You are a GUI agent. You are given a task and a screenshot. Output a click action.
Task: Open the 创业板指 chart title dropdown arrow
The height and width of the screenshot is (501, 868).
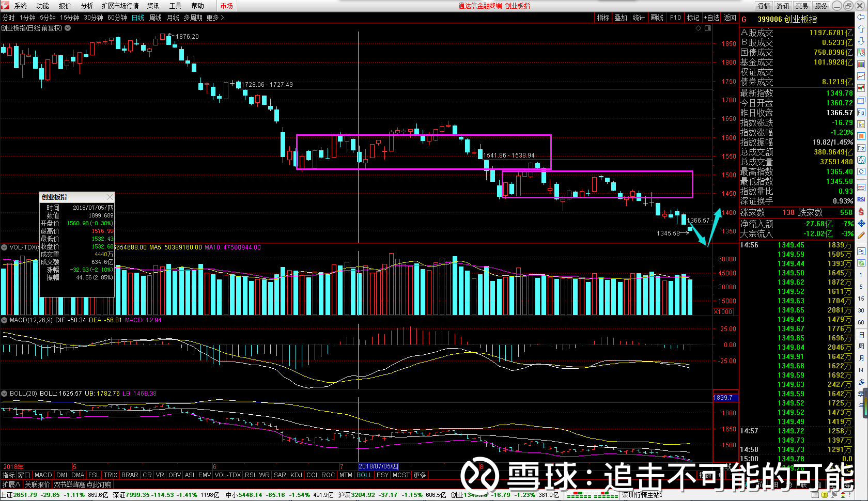click(68, 28)
